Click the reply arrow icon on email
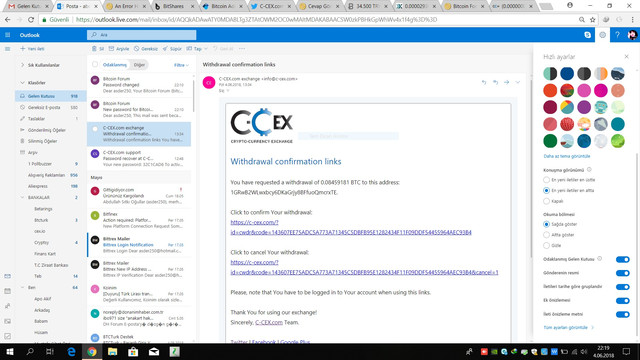This screenshot has height=360, width=640. pos(484,82)
